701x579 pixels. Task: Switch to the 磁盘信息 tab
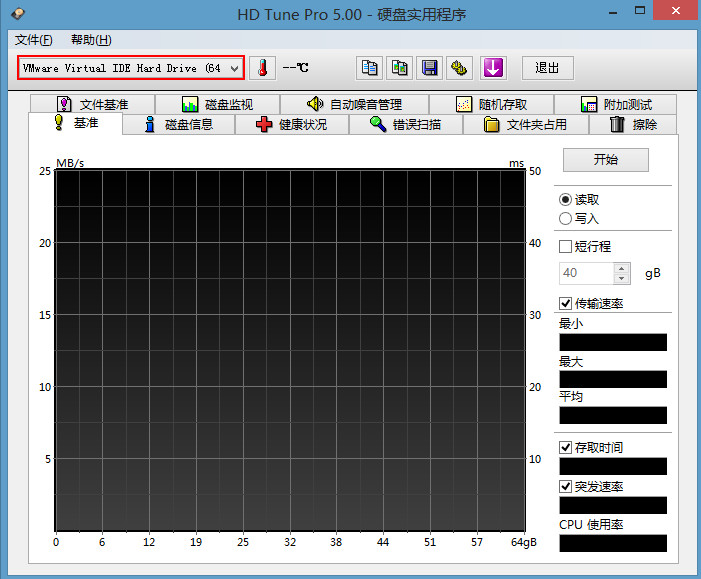click(178, 125)
